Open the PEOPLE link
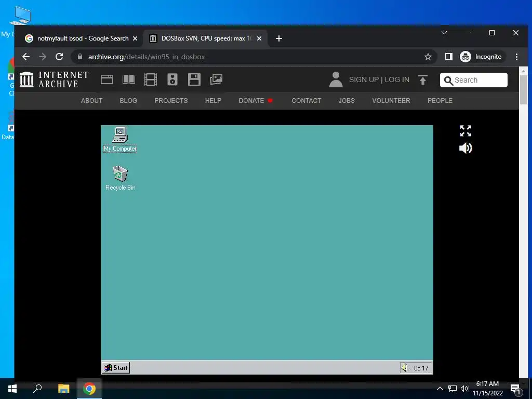The image size is (532, 399). tap(440, 101)
